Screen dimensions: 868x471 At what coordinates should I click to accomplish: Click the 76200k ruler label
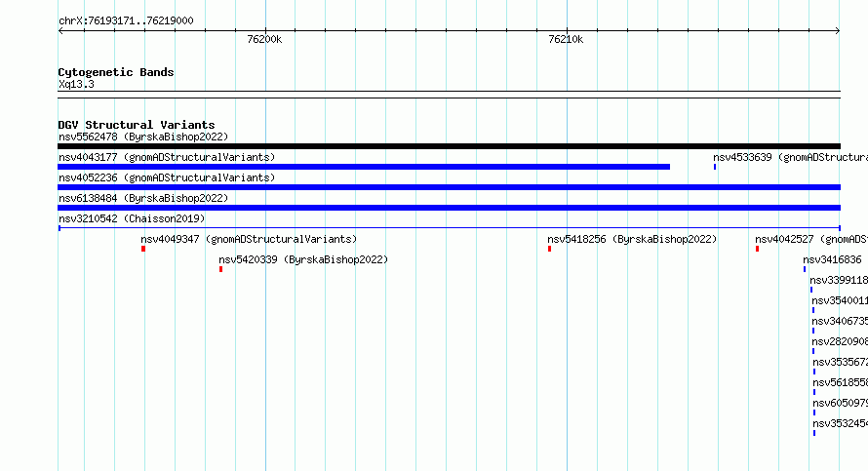(x=264, y=39)
